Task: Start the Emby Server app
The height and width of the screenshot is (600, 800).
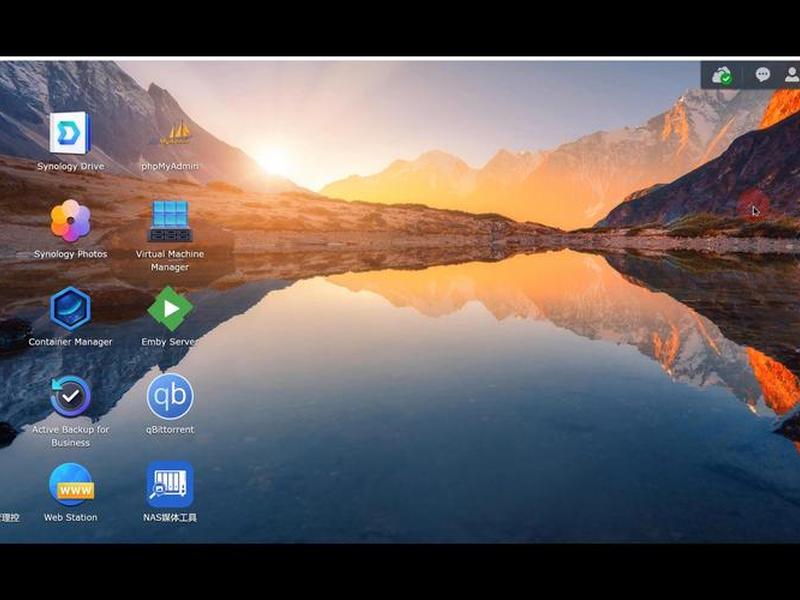Action: (x=170, y=309)
